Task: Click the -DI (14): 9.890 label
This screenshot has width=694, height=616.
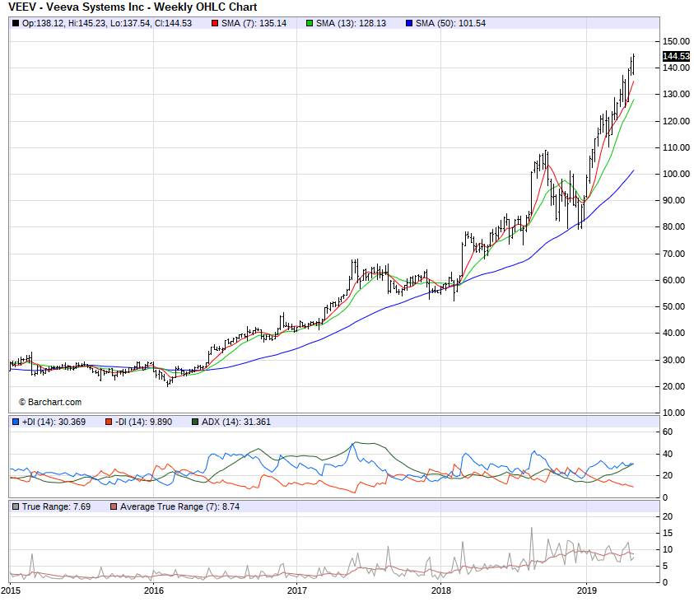Action: click(x=143, y=422)
